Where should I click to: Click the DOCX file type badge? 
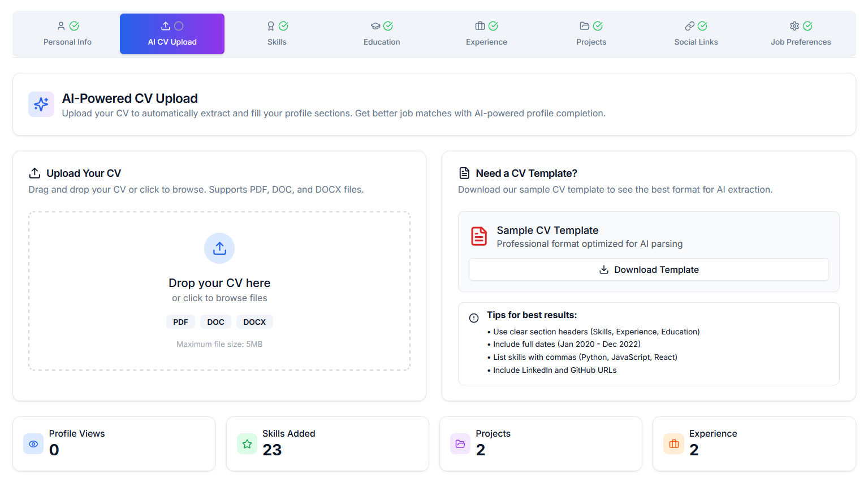[254, 322]
